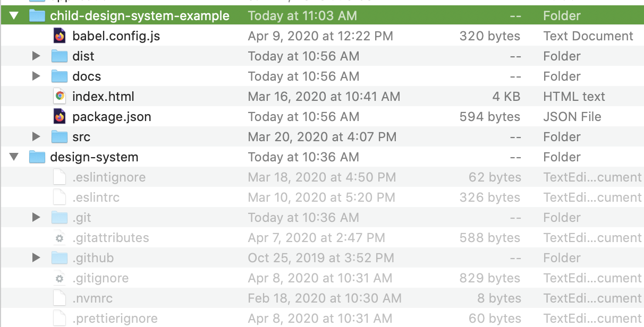Click the .gitattributes gear file icon

pos(60,238)
